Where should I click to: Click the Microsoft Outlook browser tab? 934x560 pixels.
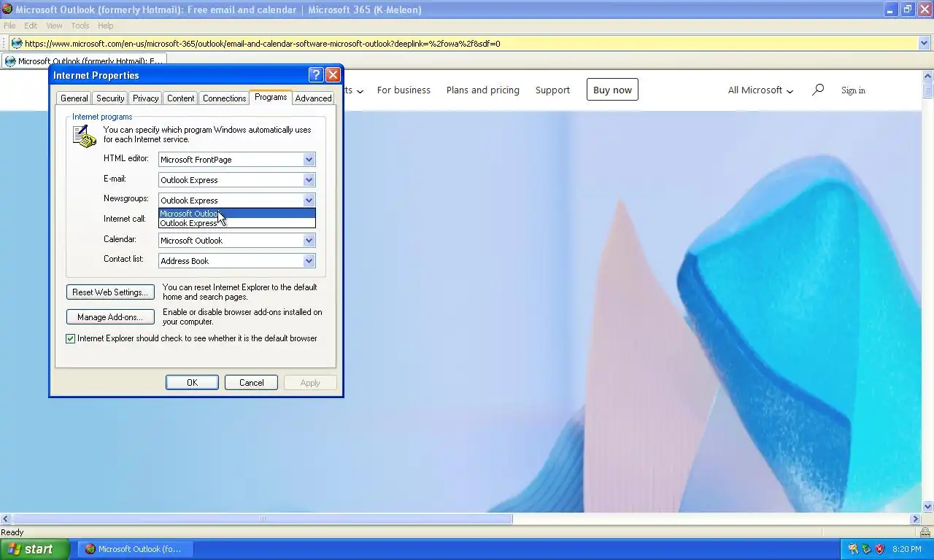pyautogui.click(x=84, y=61)
